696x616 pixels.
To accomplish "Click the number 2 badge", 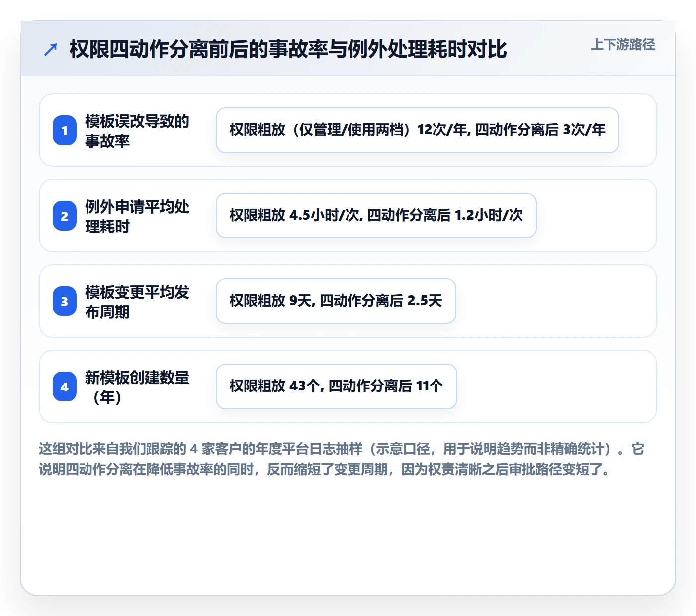I will pyautogui.click(x=65, y=216).
